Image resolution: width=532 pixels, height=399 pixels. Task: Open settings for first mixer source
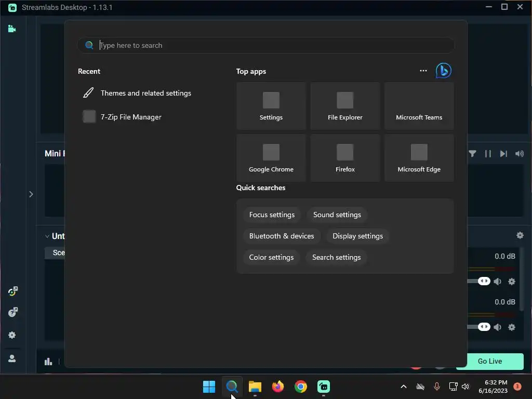[x=512, y=281]
